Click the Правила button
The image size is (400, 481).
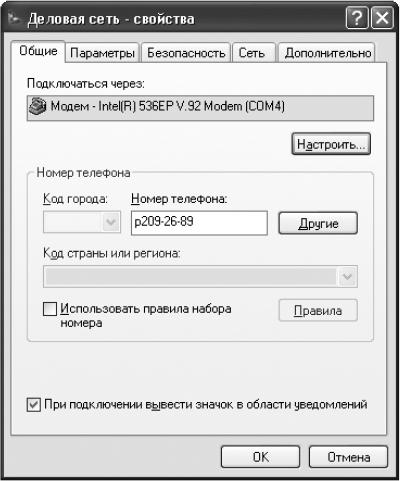tap(318, 310)
